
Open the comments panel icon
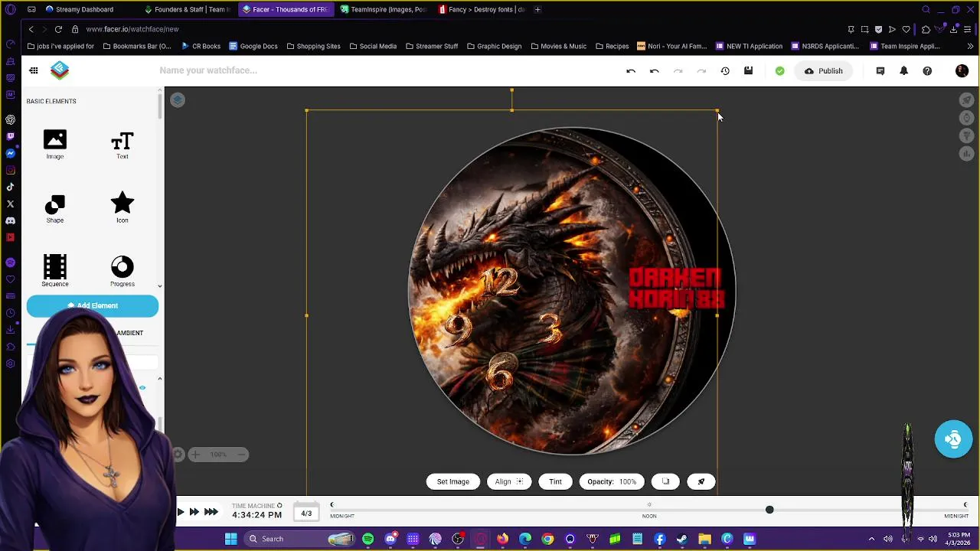click(880, 70)
